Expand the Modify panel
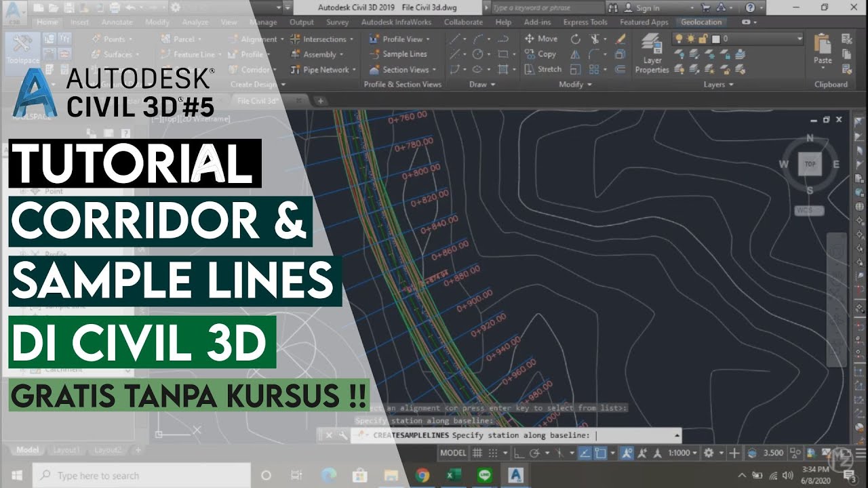Screen dimensions: 868x488 [x=575, y=85]
